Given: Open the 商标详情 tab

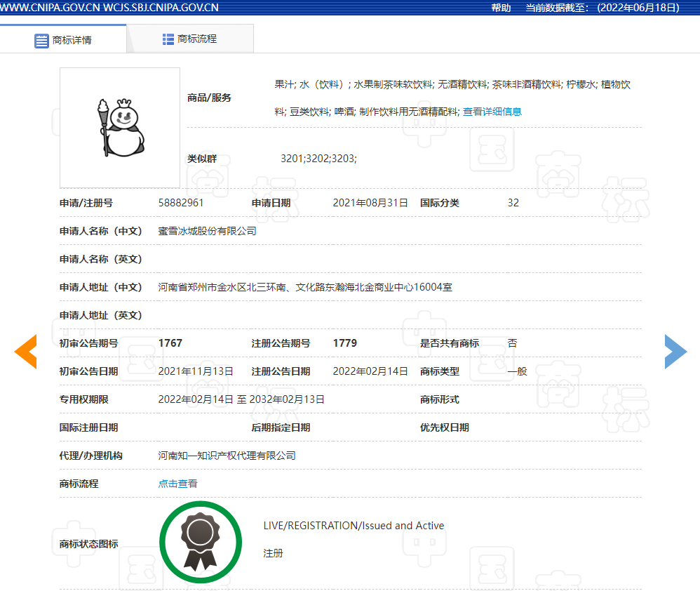Looking at the screenshot, I should point(63,40).
